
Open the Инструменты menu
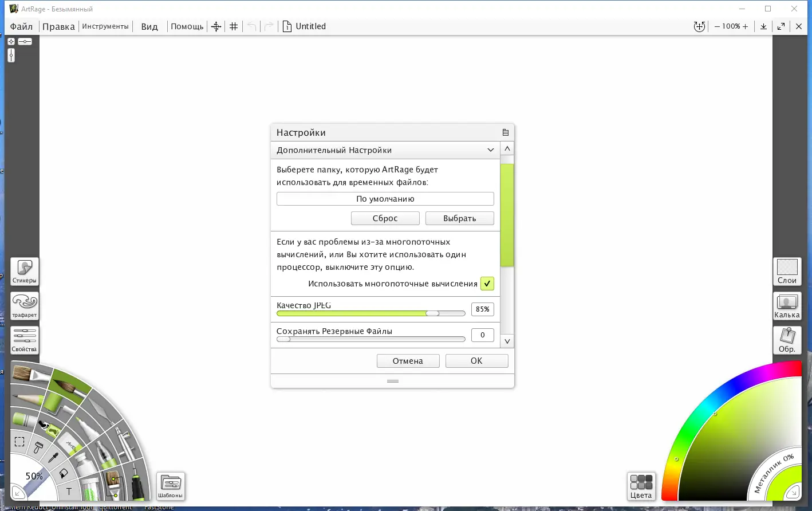105,26
